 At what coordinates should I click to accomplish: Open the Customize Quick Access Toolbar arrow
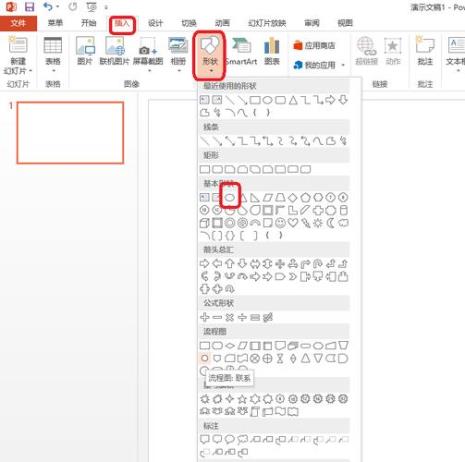coord(106,7)
